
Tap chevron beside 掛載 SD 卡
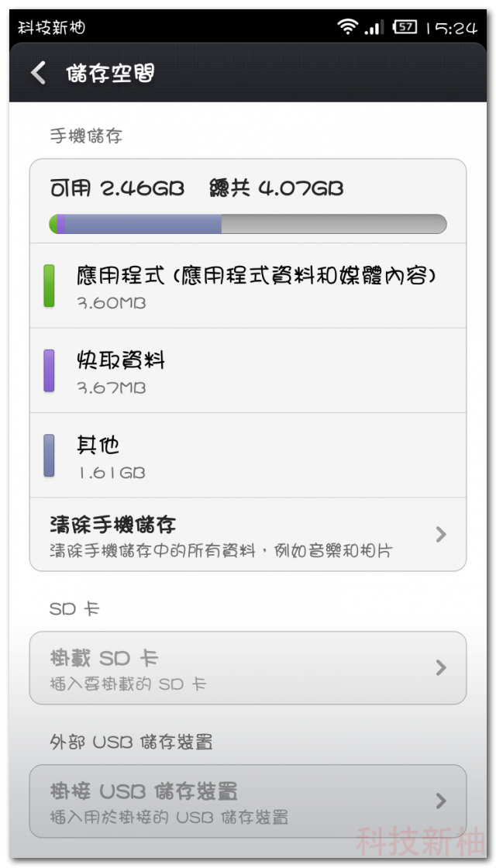[x=441, y=667]
